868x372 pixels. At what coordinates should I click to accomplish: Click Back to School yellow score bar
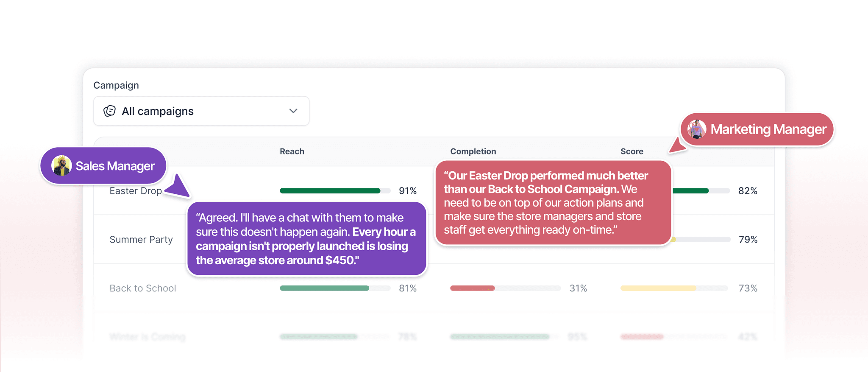tap(658, 288)
